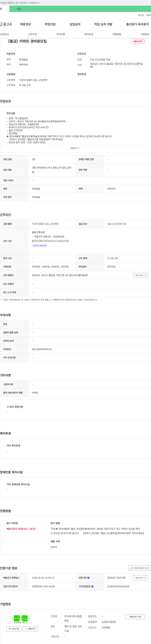
Task: Open the 기업 tab in green header
Action: coord(19,9)
